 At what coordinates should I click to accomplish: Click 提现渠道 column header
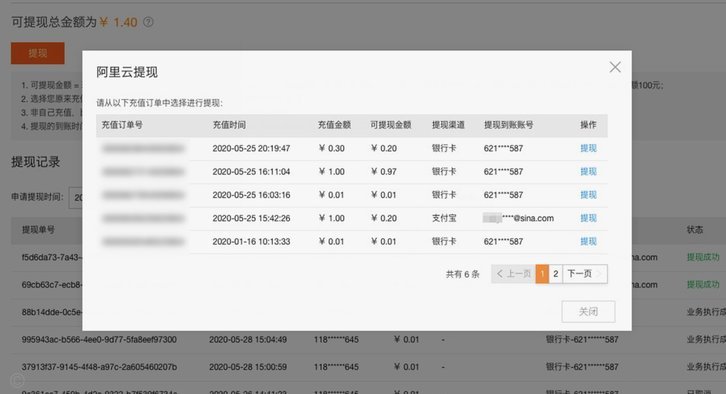pos(448,125)
